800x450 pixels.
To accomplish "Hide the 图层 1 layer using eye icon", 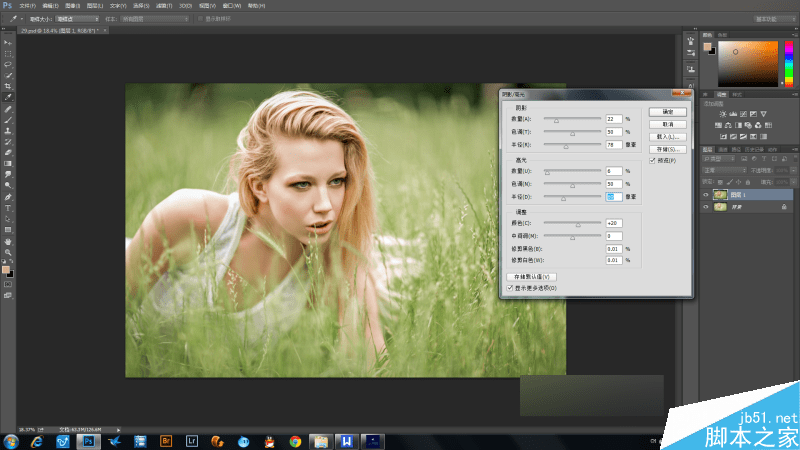I will pyautogui.click(x=705, y=195).
